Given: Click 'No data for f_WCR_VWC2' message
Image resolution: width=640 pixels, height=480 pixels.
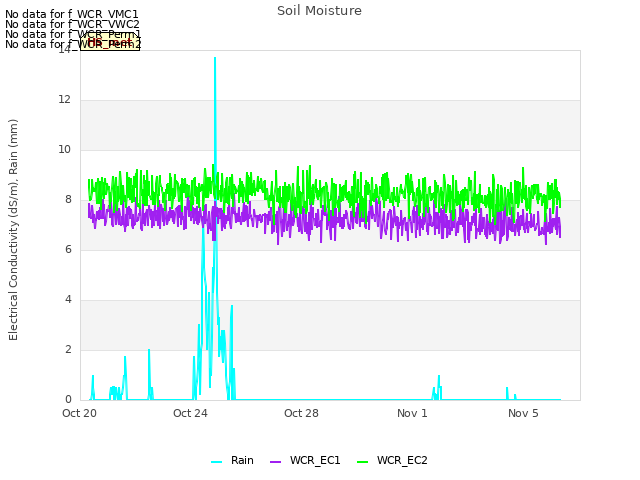Looking at the screenshot, I should point(72,24).
